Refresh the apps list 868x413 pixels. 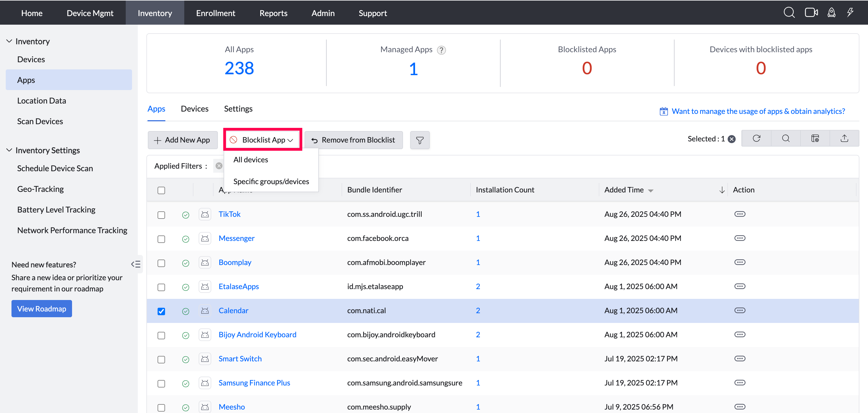click(756, 138)
